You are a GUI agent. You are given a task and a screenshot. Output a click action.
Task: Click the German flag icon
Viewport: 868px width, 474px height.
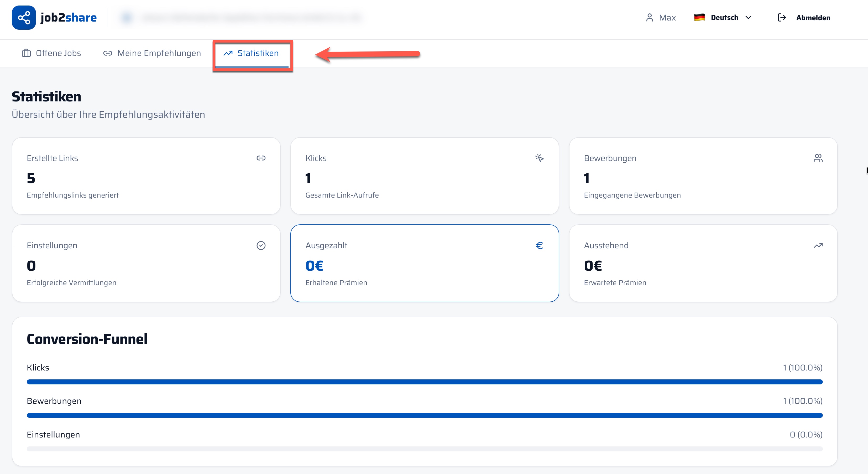pyautogui.click(x=699, y=18)
